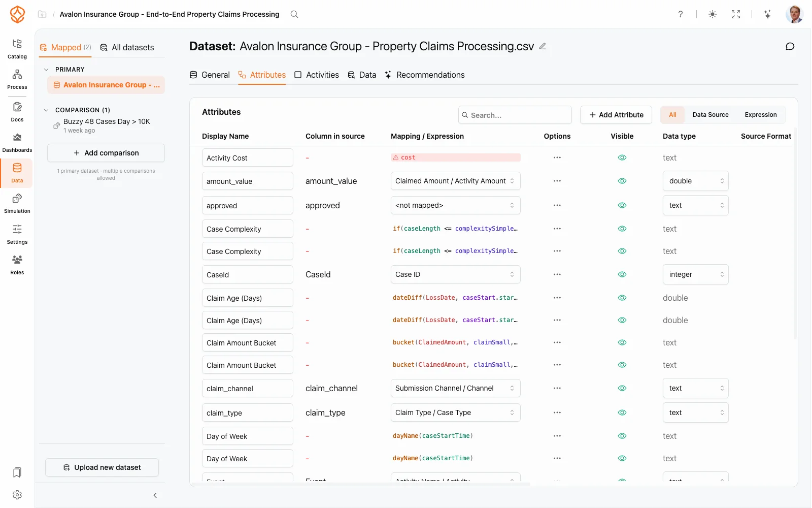This screenshot has width=812, height=508.
Task: Open the user profile avatar
Action: click(x=794, y=14)
